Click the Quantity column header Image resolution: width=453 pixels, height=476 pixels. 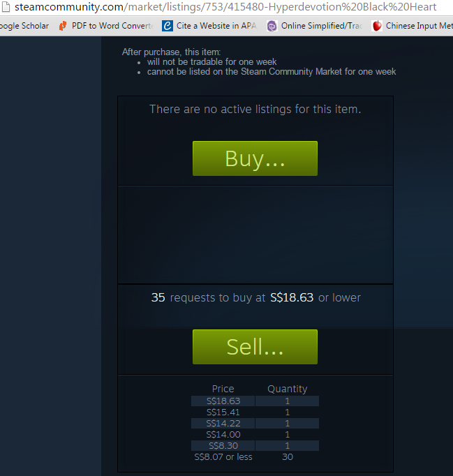(x=287, y=389)
